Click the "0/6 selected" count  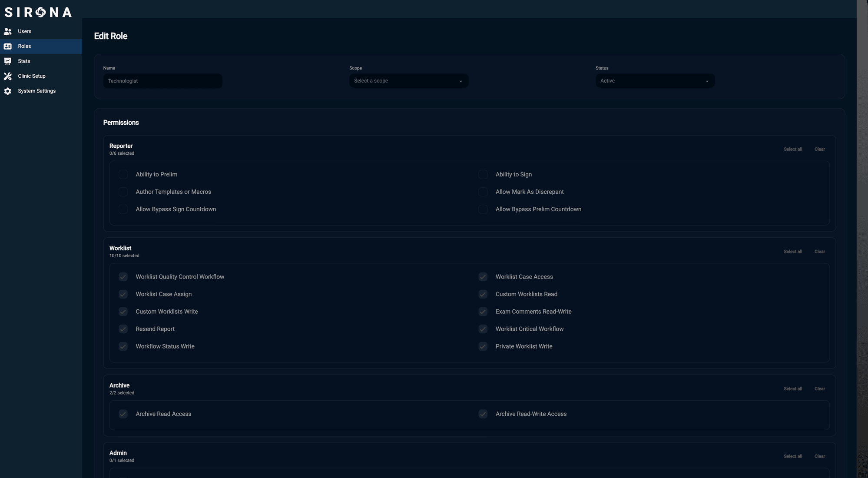(122, 153)
